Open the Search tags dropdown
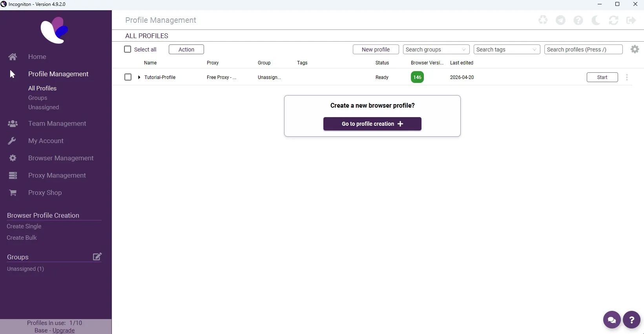The image size is (644, 334). coord(507,50)
